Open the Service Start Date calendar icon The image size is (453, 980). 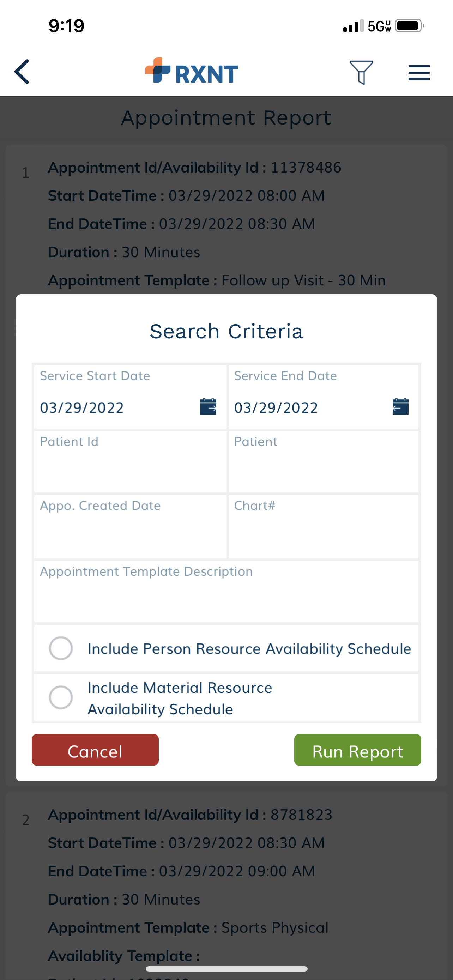pyautogui.click(x=208, y=406)
